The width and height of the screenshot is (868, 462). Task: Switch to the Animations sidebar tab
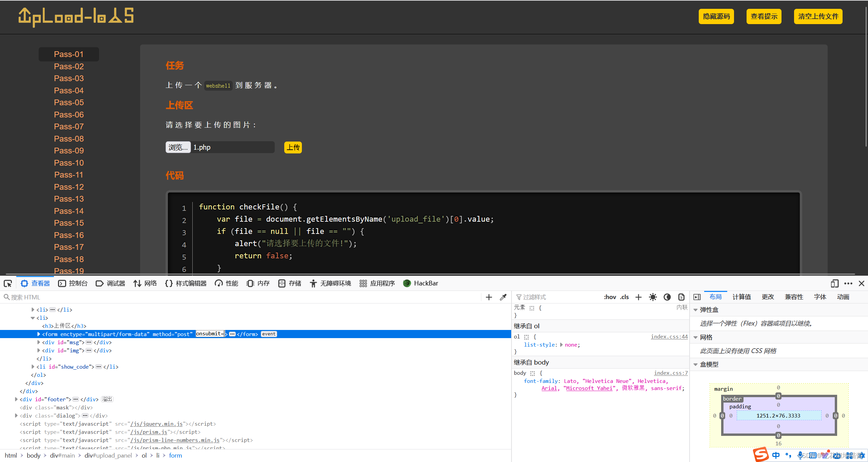click(x=843, y=297)
